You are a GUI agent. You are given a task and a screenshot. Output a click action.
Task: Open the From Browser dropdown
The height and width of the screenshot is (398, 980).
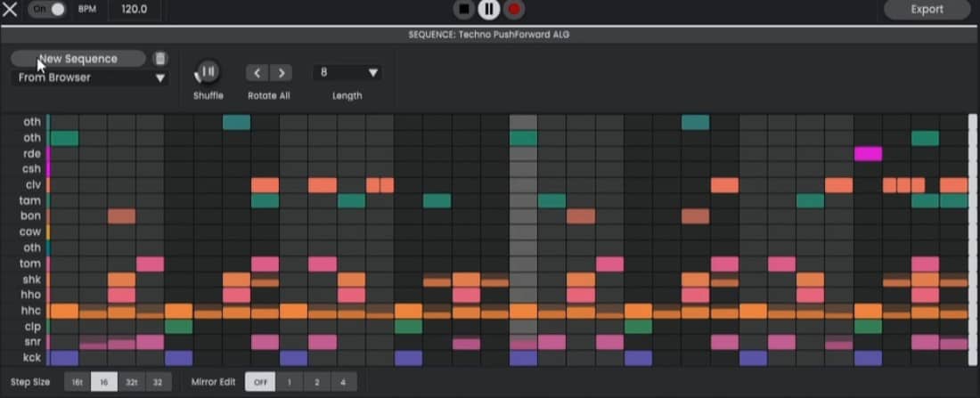pos(92,78)
